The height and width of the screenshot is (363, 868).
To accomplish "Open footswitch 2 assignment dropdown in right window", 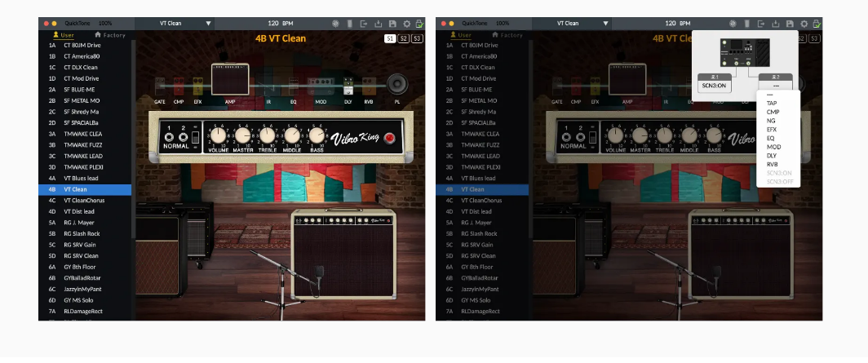I will [x=776, y=86].
